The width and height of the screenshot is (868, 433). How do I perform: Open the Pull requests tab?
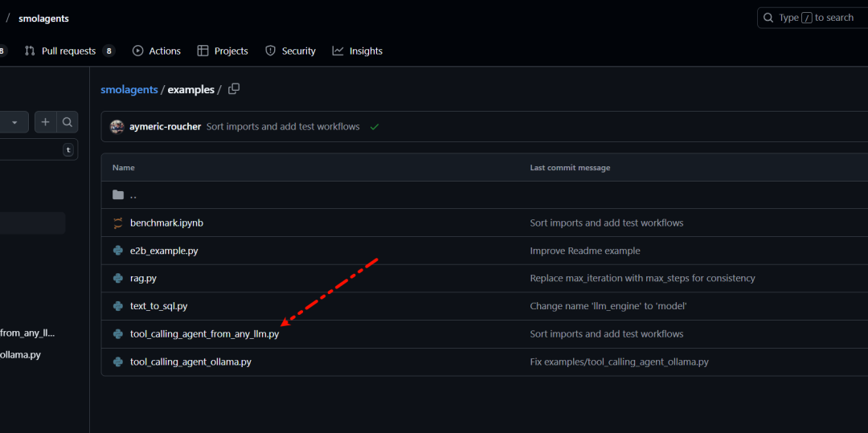(69, 51)
